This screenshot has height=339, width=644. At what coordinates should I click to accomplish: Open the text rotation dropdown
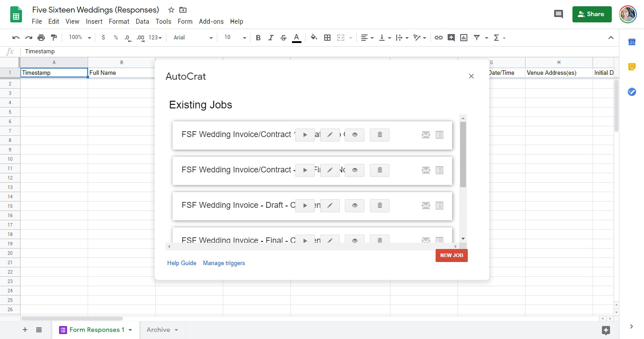(x=419, y=38)
